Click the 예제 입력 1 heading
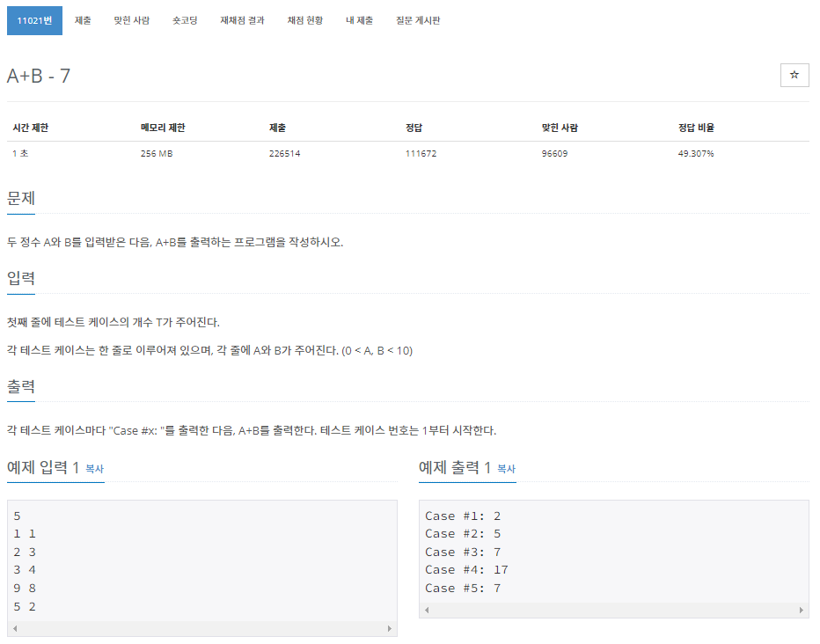Image resolution: width=820 pixels, height=644 pixels. click(43, 467)
